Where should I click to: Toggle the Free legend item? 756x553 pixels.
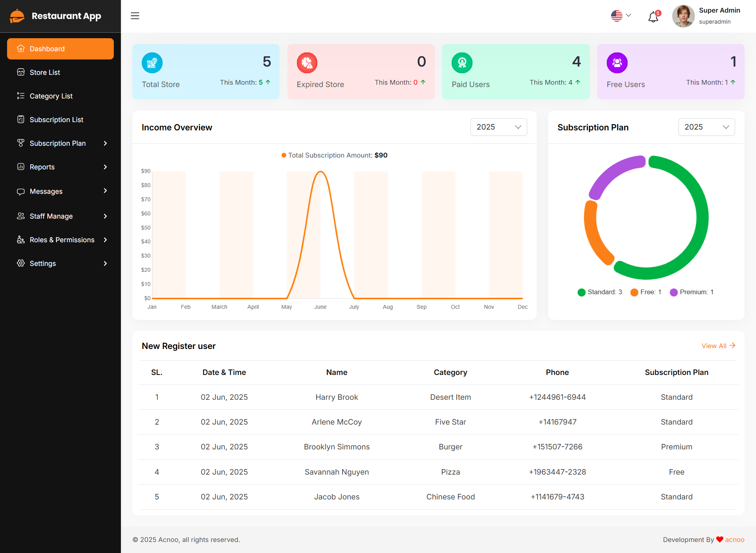646,292
